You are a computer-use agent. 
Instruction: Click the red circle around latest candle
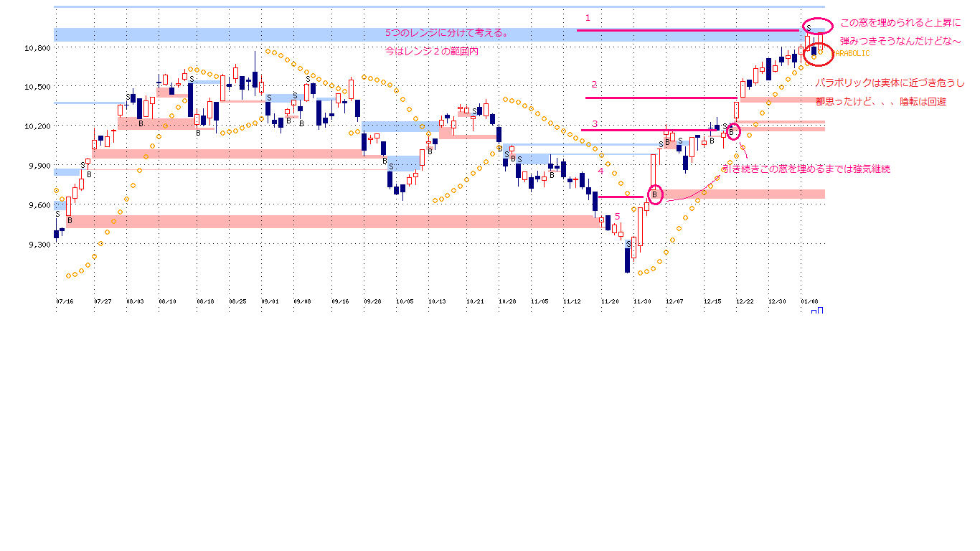click(819, 53)
